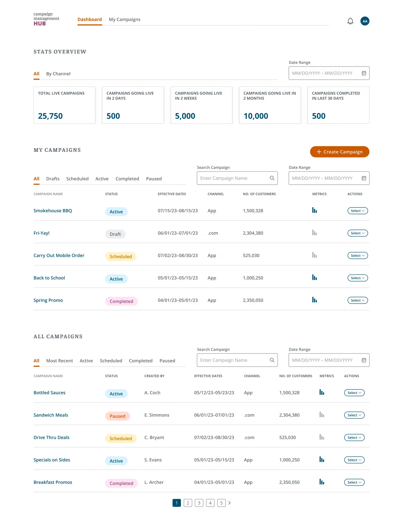Screen dimensions: 403x532
Task: Click search icon in My Campaigns search
Action: (272, 178)
